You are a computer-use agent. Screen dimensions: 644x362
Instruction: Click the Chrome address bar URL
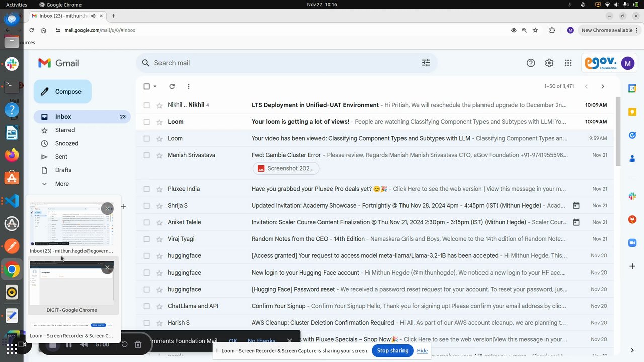pos(100,30)
